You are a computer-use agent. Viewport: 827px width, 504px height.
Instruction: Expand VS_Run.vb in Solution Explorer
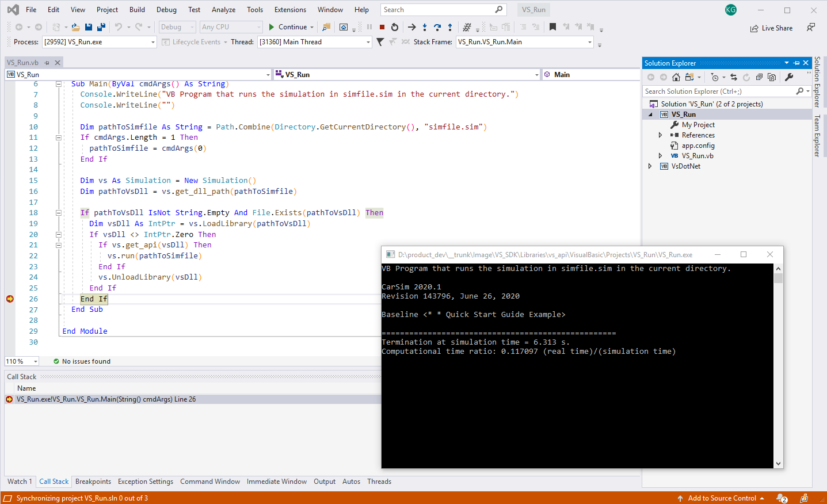pyautogui.click(x=660, y=156)
